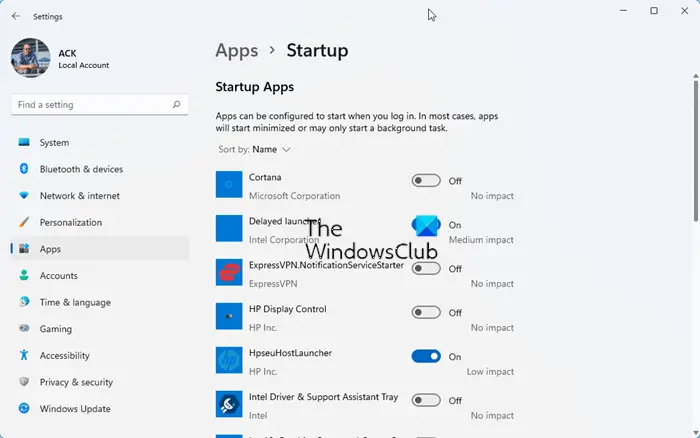Click the Windows Update icon
Screen dimensions: 700x438
click(24, 408)
